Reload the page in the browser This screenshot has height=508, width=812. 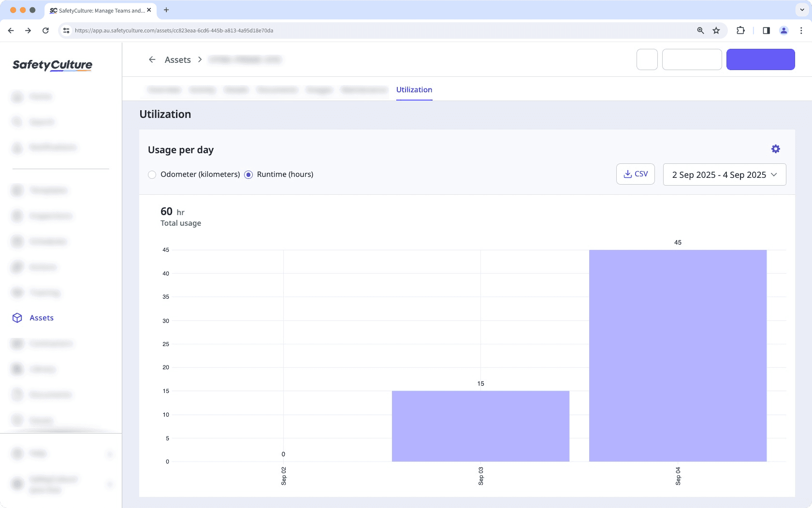click(45, 30)
